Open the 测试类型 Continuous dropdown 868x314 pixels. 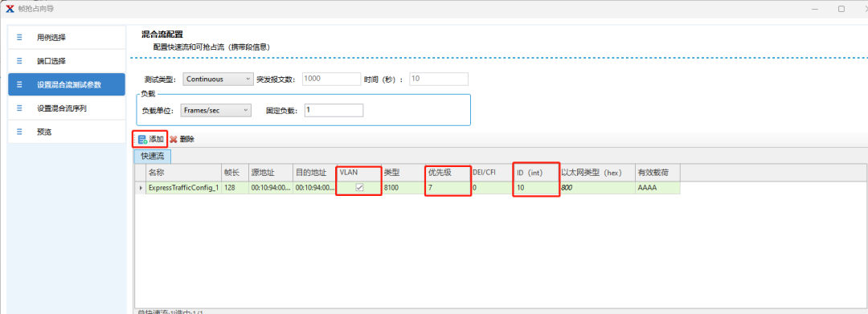click(x=218, y=79)
